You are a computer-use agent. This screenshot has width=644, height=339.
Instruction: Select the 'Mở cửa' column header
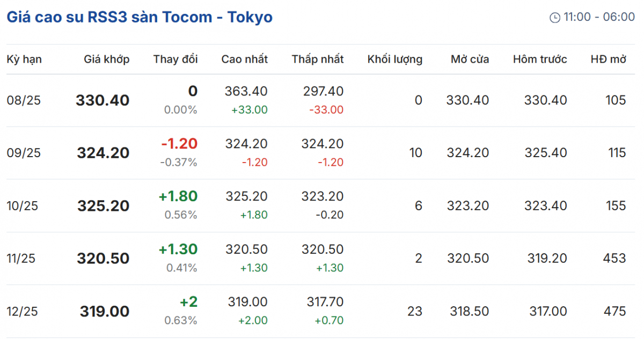470,59
